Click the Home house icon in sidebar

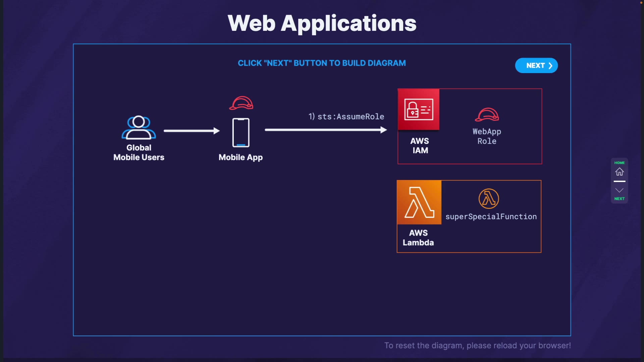[619, 172]
